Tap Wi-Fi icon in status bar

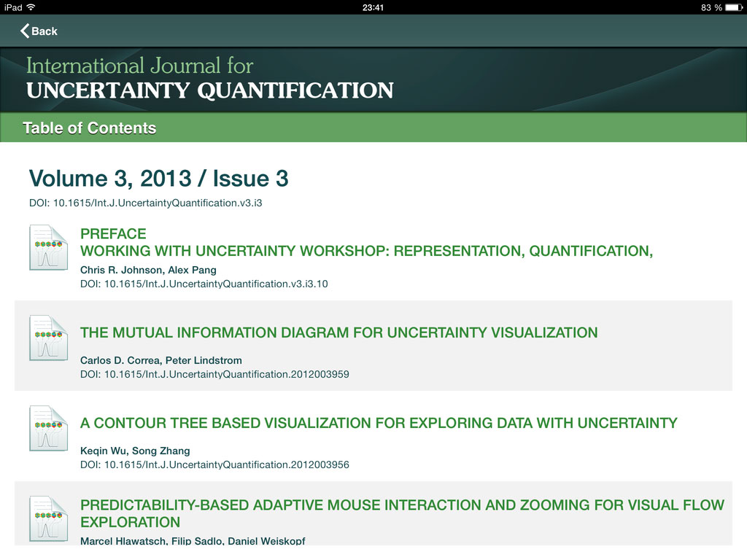[31, 7]
